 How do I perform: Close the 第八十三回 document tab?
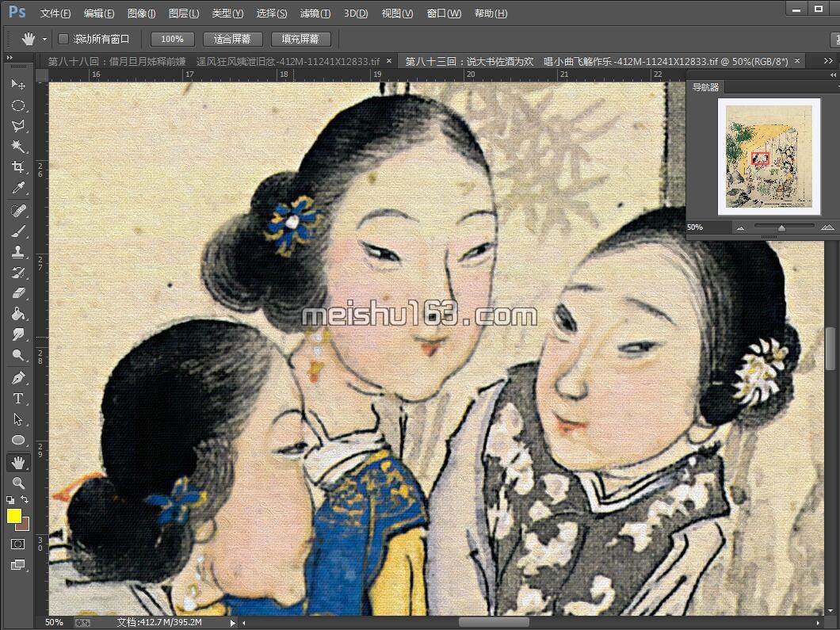click(797, 61)
